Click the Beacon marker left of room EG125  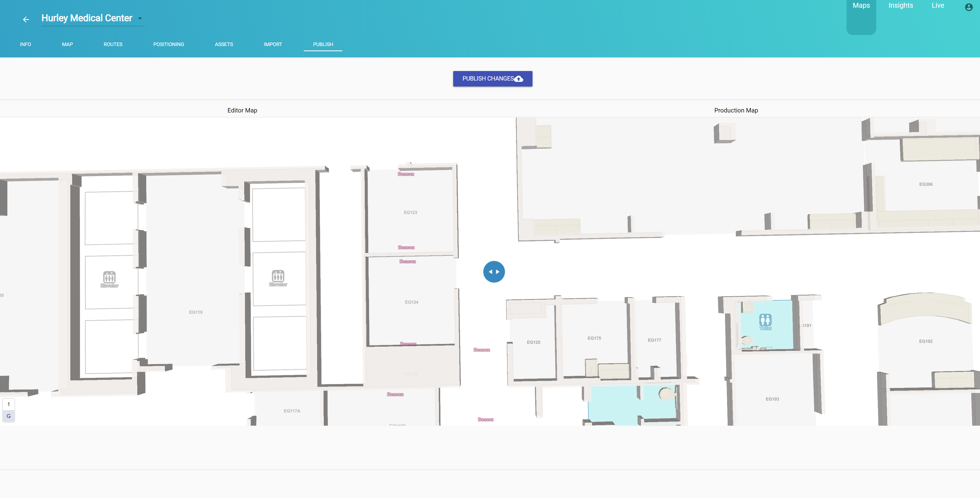(x=482, y=350)
